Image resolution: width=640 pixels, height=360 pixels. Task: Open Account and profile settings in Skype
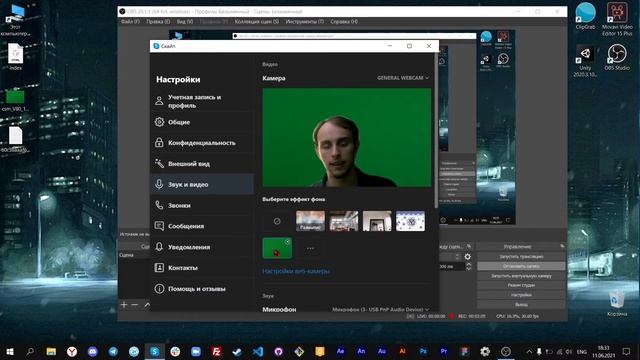pyautogui.click(x=202, y=101)
